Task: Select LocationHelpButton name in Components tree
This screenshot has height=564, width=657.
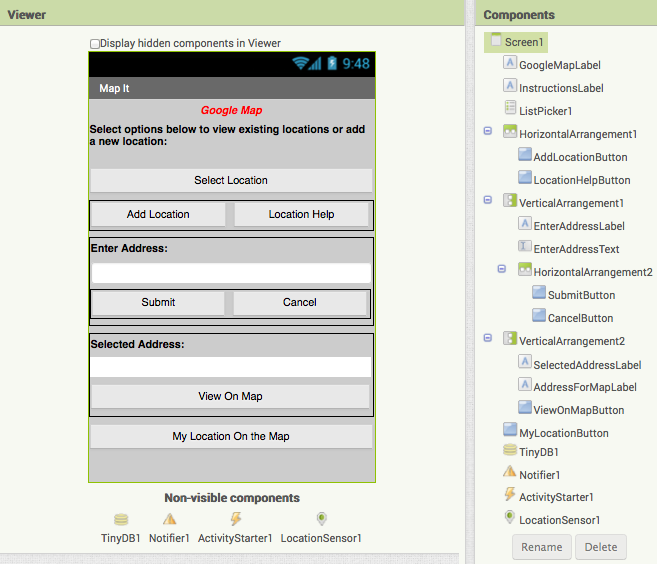Action: pos(582,181)
